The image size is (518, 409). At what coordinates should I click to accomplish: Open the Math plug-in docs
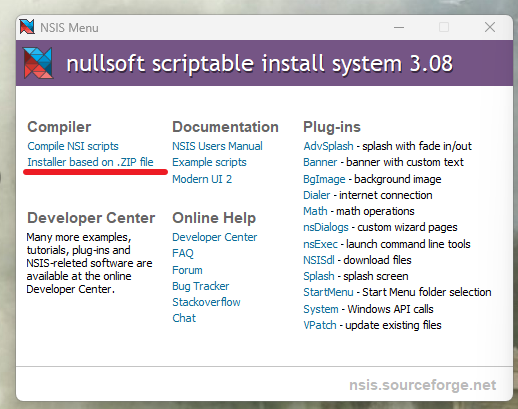coord(315,211)
